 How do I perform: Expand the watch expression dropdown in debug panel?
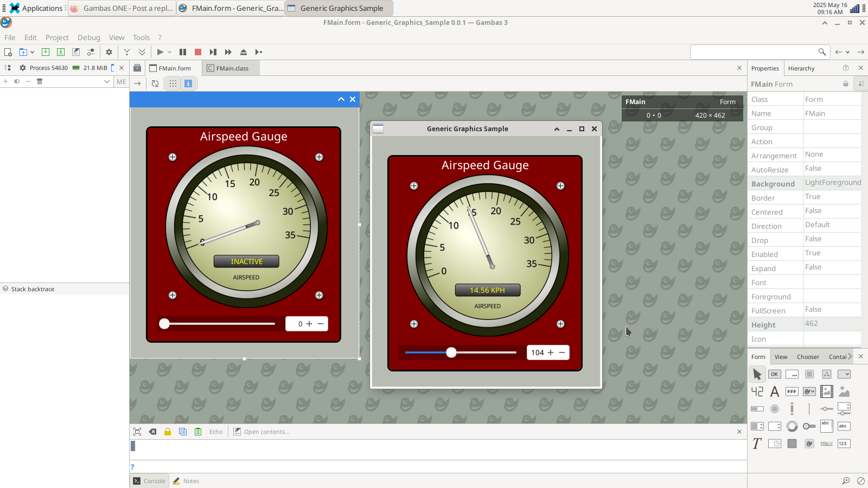coord(107,81)
